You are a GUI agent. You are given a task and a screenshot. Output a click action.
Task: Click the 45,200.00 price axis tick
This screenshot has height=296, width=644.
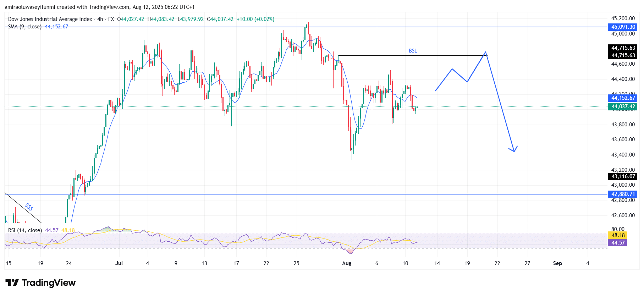[x=623, y=18]
